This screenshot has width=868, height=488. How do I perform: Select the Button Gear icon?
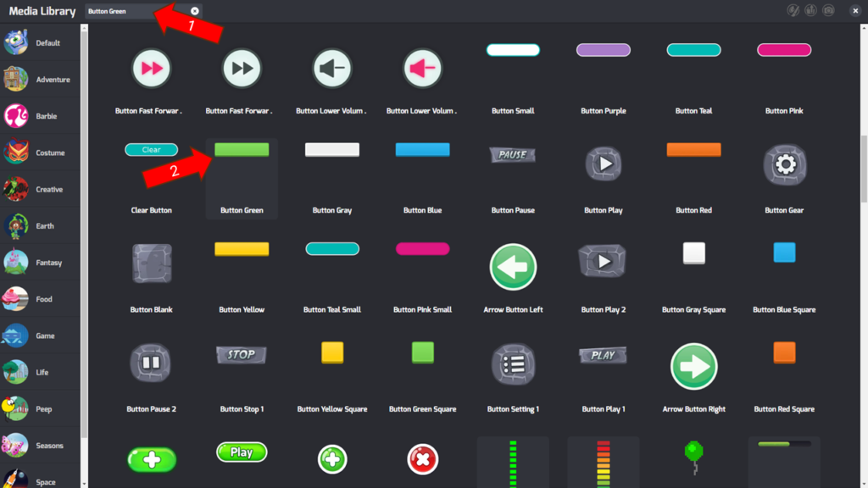[784, 164]
